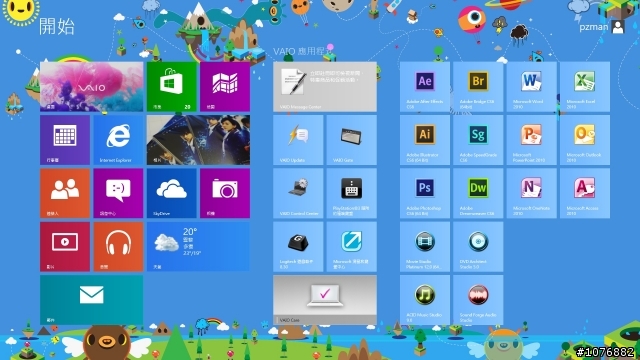Viewport: 640px width, 360px height.
Task: Open Microsoft Mouse and Keyboard Center tile
Action: tap(352, 247)
